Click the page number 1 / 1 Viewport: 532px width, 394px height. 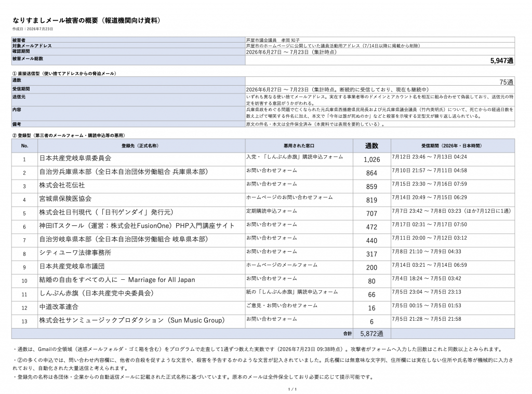point(292,389)
